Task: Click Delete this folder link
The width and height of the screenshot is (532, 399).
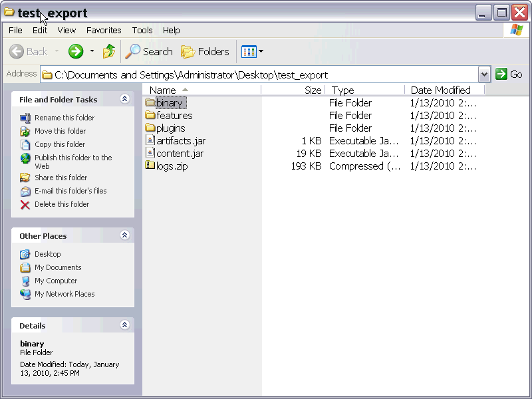Action: (x=62, y=204)
